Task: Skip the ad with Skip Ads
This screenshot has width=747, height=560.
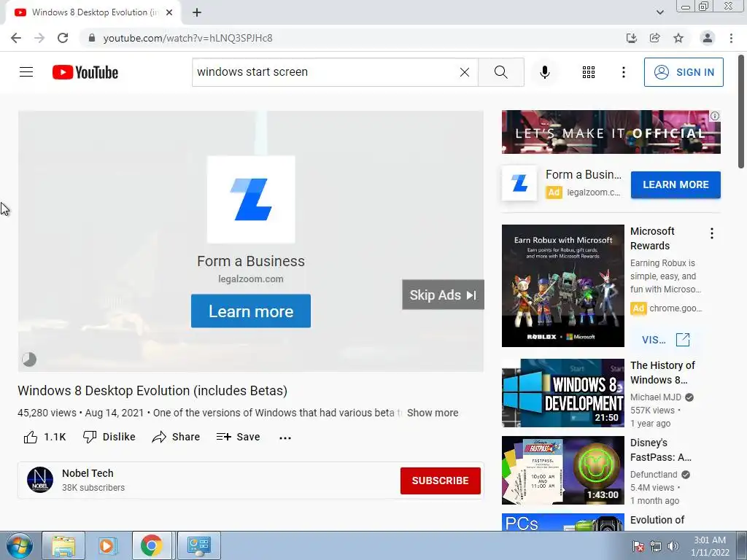Action: click(x=443, y=295)
